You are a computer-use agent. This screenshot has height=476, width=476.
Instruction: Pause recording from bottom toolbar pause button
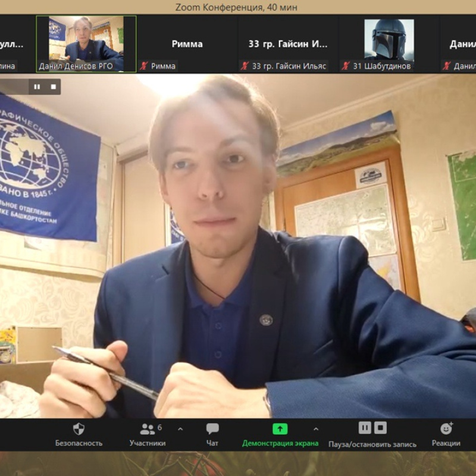(365, 428)
